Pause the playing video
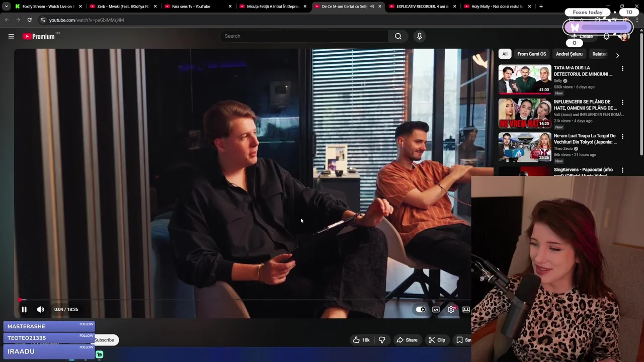Image resolution: width=644 pixels, height=362 pixels. 24,309
